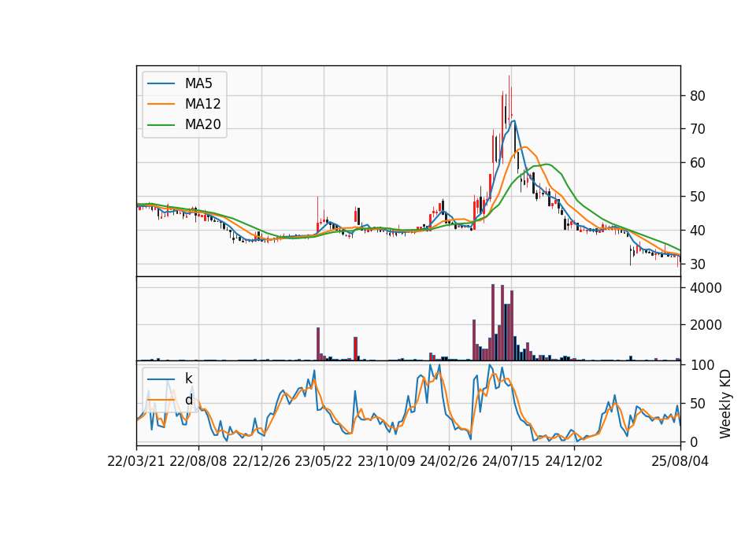This screenshot has height=543, width=756.
Task: Click the 24/07/15 date tick label
Action: [511, 462]
